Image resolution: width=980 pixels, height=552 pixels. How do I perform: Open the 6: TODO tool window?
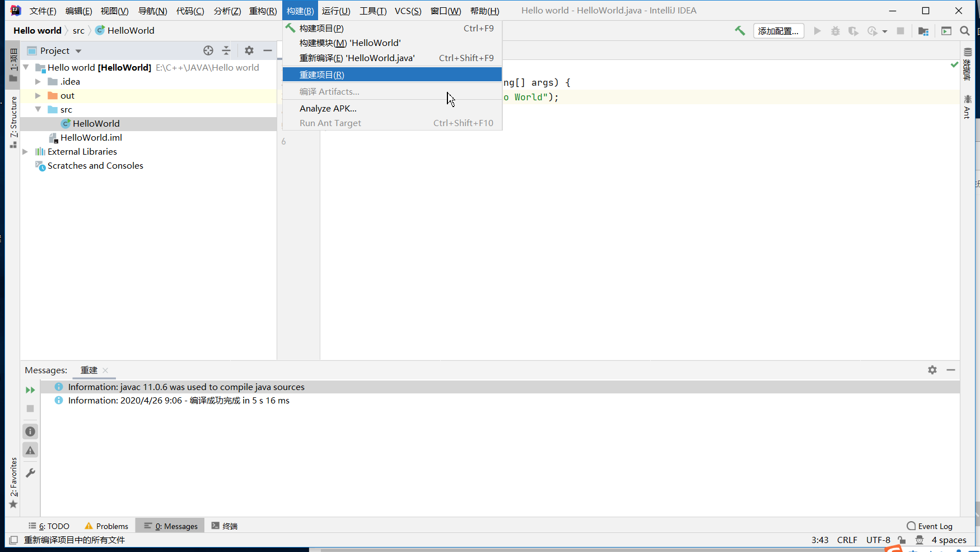point(49,526)
